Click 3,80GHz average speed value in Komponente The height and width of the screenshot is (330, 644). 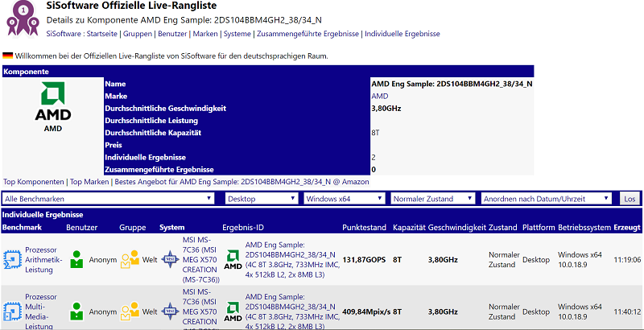[386, 109]
